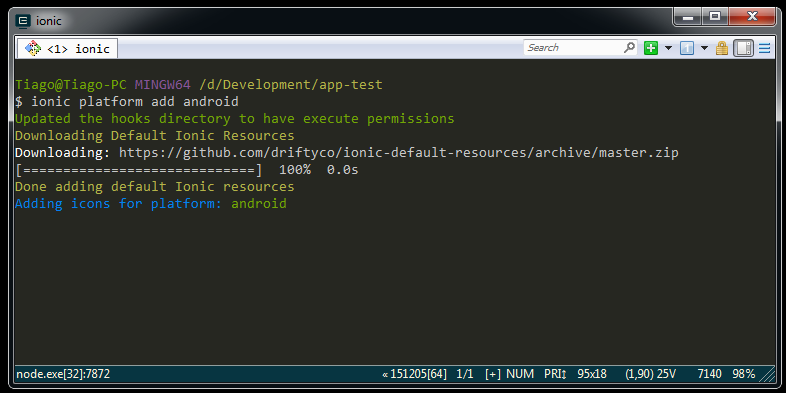Click 'Downloading Default Ionic Resources' line

pos(154,136)
